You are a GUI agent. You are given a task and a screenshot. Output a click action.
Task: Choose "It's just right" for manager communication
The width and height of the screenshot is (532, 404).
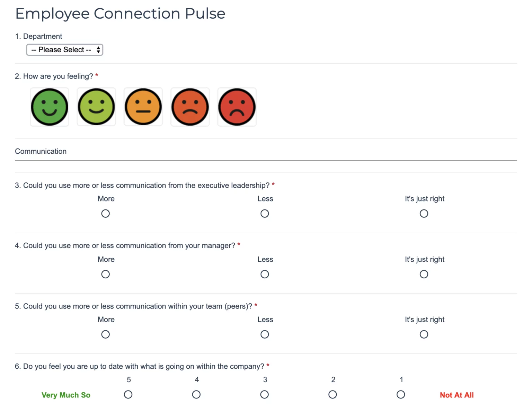(x=424, y=274)
